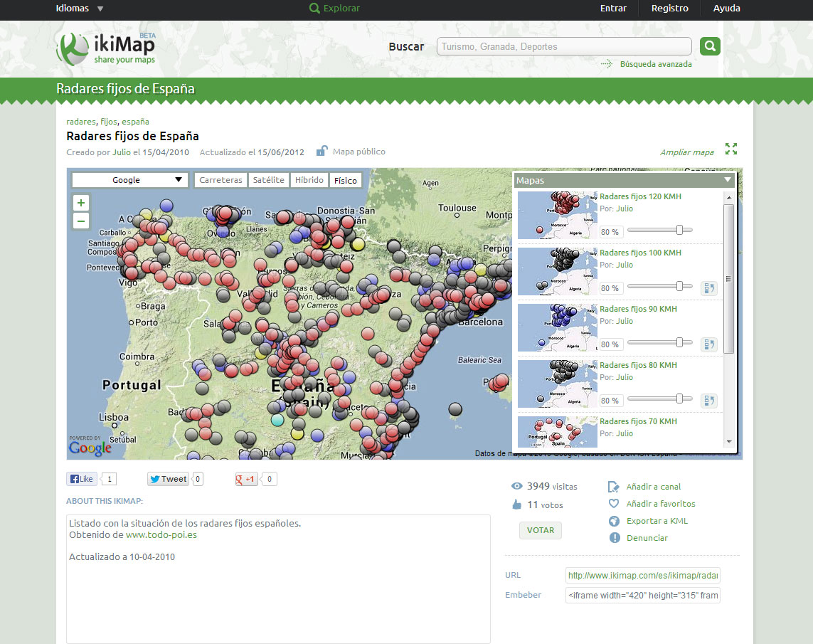Click the layer order icon for 90 KMH

(x=708, y=344)
